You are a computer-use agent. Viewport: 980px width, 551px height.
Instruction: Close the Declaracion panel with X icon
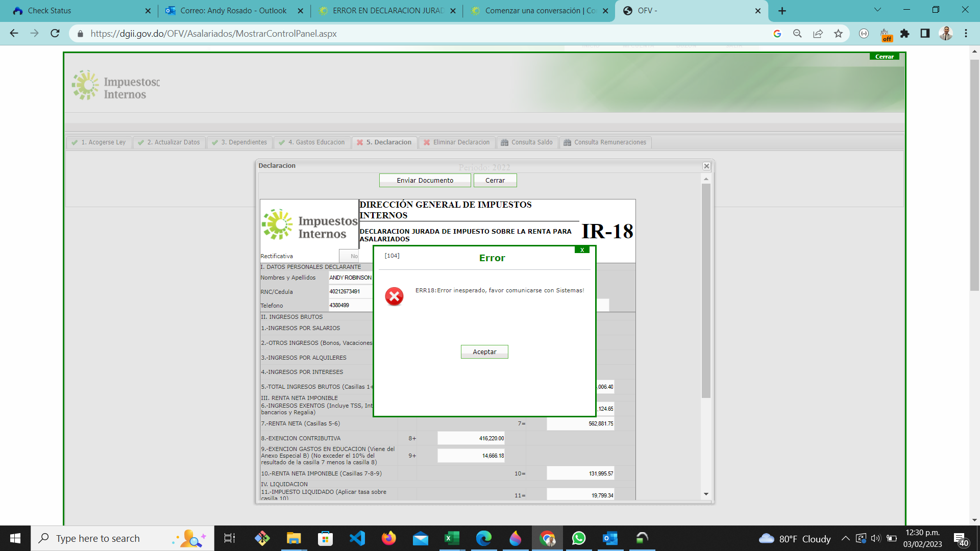pos(706,166)
